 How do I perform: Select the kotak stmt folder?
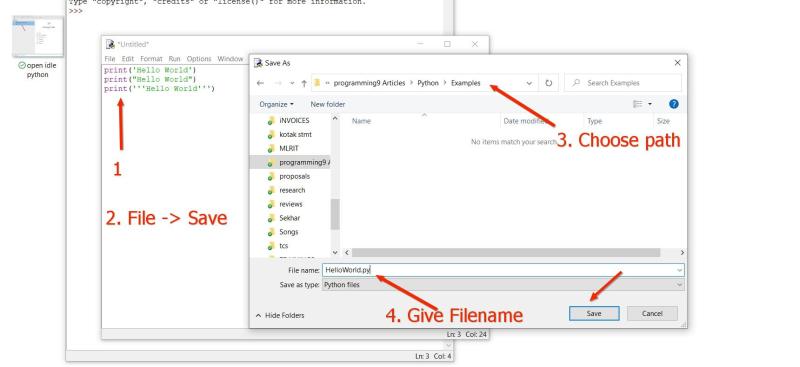coord(295,134)
